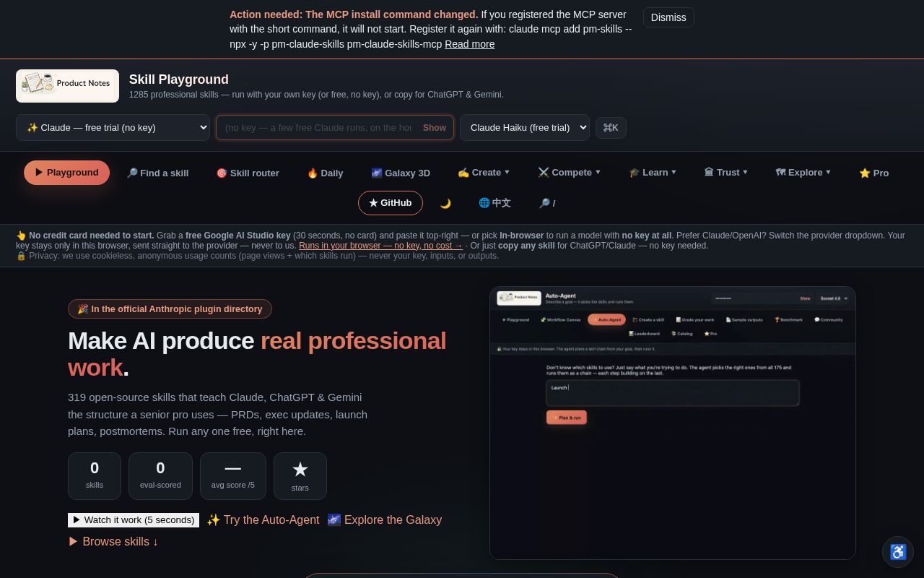924x578 pixels.
Task: Expand the Learn menu
Action: click(653, 173)
